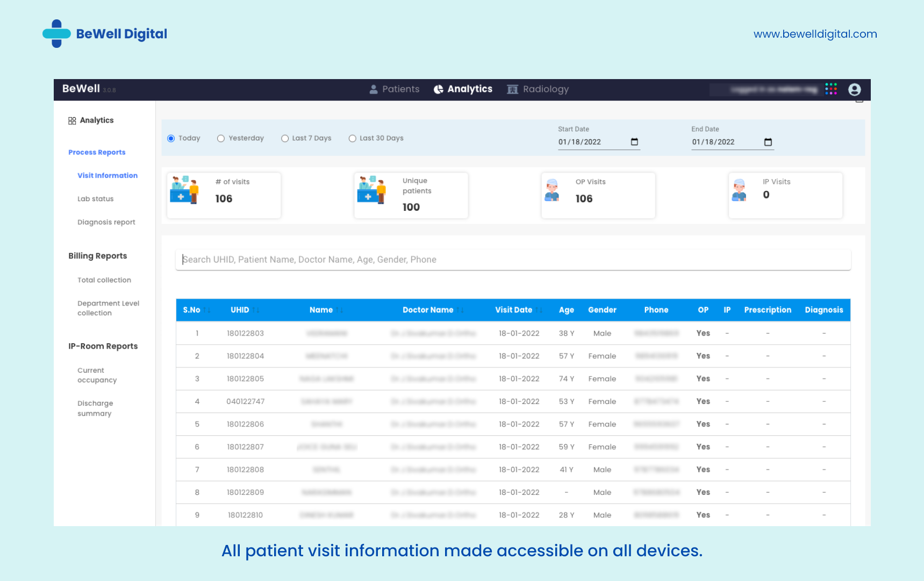Switch to the Lab status report
Viewport: 924px width, 581px height.
point(95,199)
